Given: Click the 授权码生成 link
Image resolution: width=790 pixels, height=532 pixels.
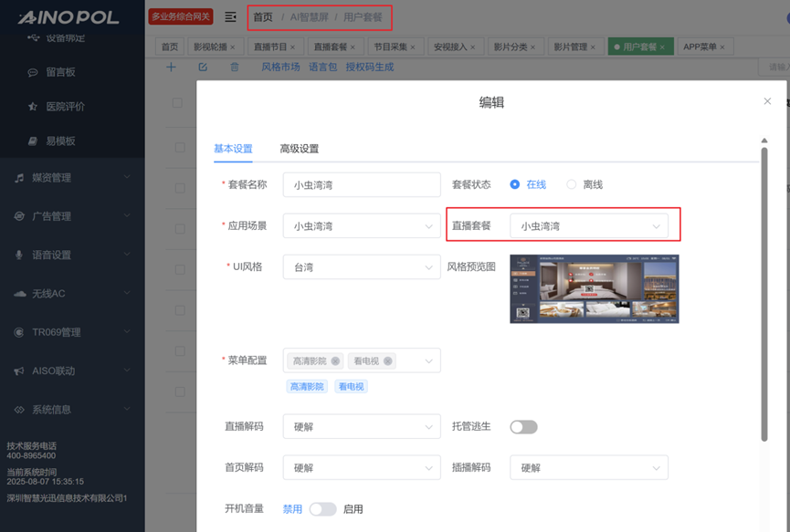Looking at the screenshot, I should click(x=370, y=67).
